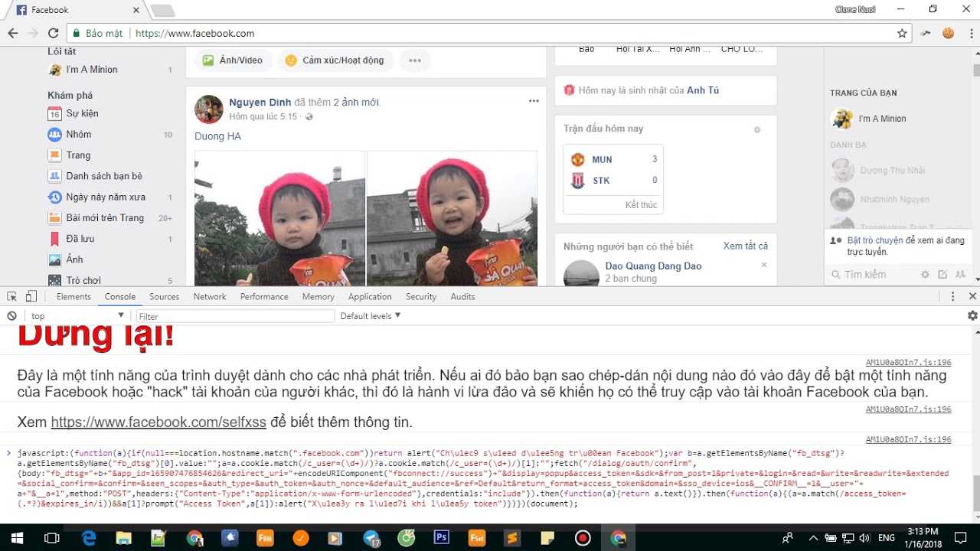Click the Bảo mật secure lock indicator
This screenshot has width=980, height=551.
(98, 34)
